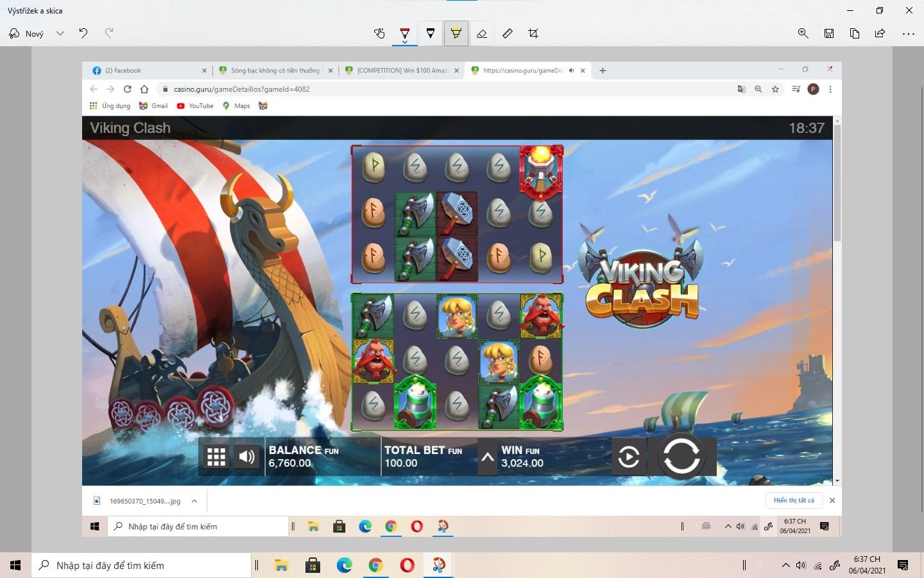Open the See more three-dots menu

(909, 33)
